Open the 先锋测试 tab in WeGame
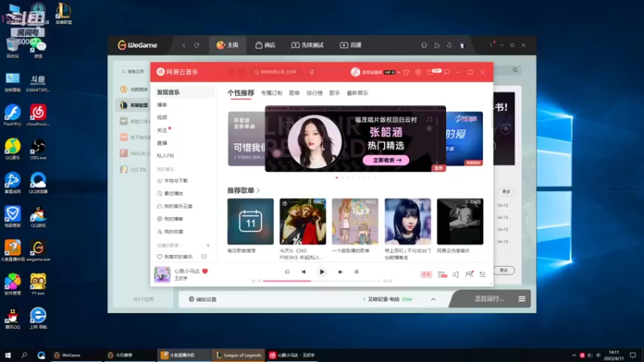644x362 pixels. tap(308, 45)
